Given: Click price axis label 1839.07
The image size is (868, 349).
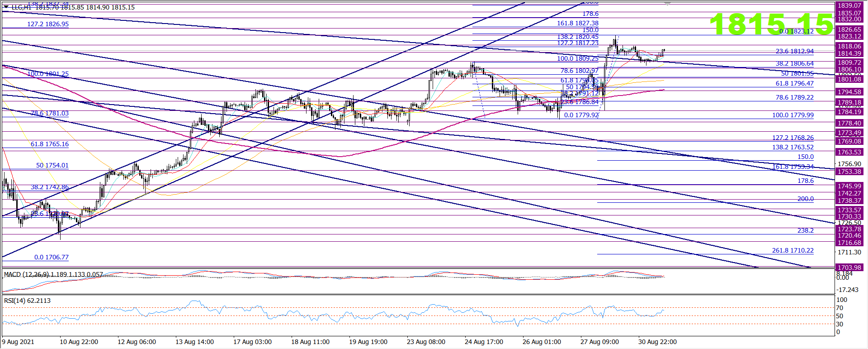Looking at the screenshot, I should pos(849,5).
